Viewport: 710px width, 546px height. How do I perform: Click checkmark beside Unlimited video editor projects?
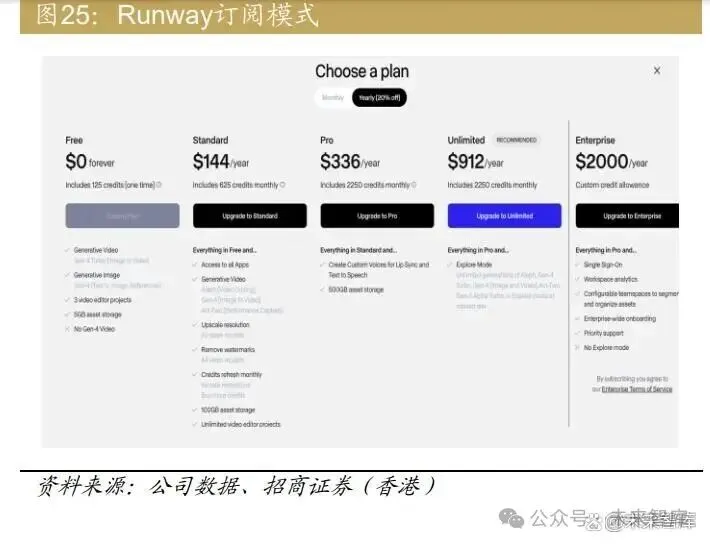[x=195, y=424]
